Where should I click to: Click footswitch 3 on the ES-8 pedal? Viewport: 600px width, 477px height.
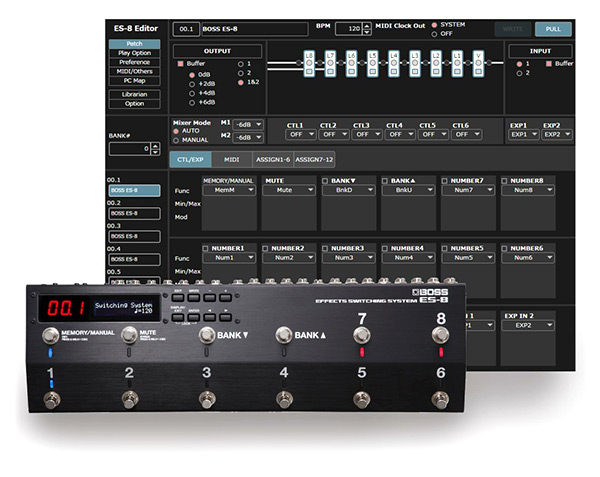(x=207, y=400)
